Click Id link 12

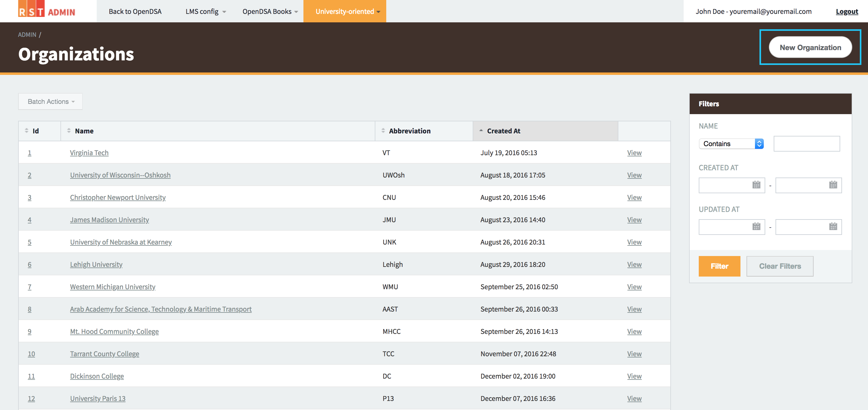tap(31, 399)
